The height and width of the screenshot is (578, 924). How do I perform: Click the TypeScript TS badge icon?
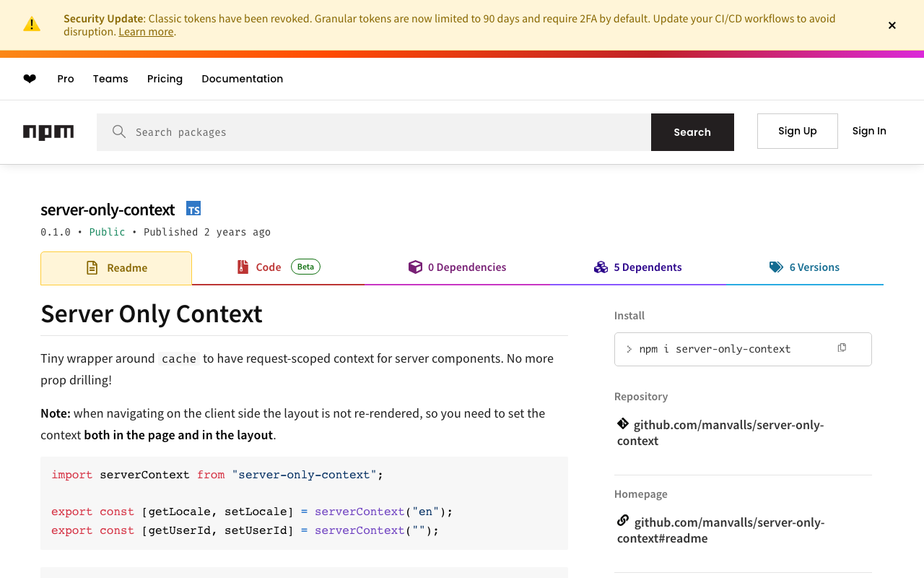click(193, 209)
